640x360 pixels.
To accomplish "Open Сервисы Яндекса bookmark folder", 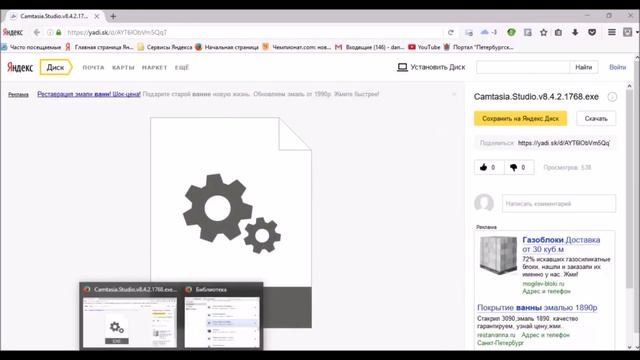I will tap(165, 47).
